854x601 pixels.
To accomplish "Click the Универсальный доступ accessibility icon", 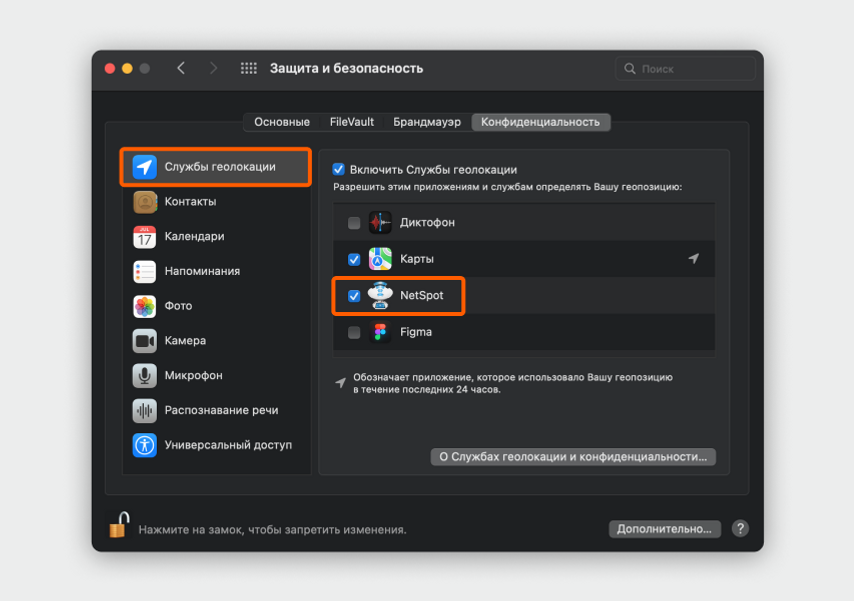I will [x=144, y=445].
